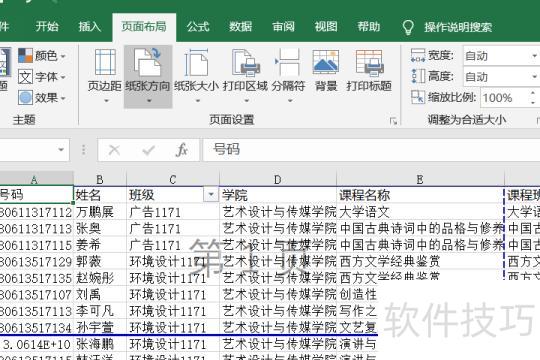
Task: Click the 号码 header cell A1
Action: click(x=37, y=195)
